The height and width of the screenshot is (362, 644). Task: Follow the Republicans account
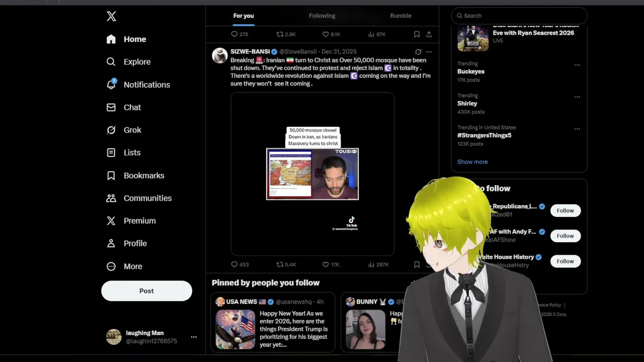tap(566, 211)
